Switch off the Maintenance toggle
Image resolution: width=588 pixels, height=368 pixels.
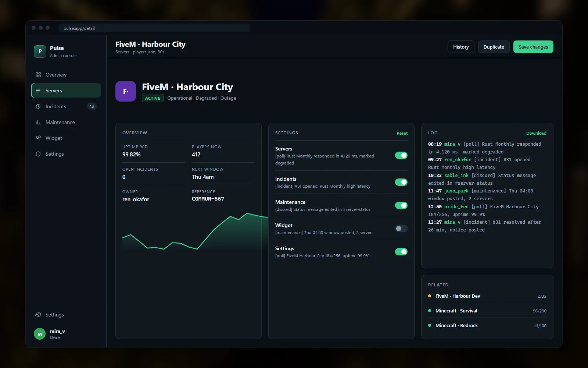(401, 205)
